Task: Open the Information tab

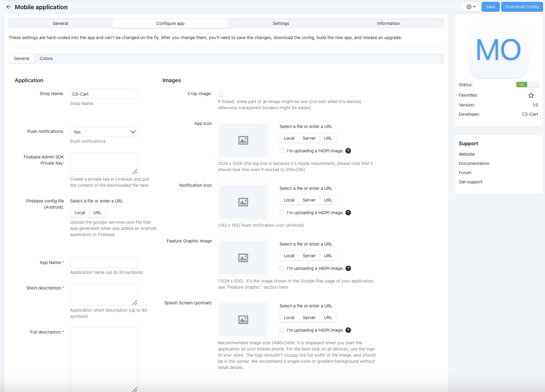Action: point(389,23)
